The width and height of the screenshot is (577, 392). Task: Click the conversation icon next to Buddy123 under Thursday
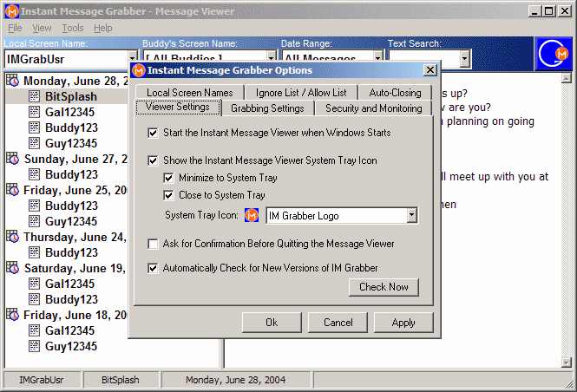(x=34, y=252)
